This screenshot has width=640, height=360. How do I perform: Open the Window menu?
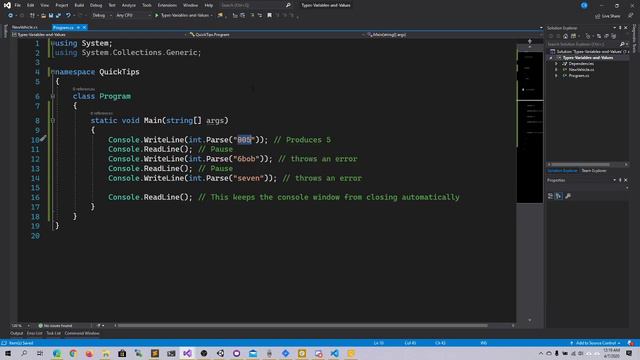190,5
